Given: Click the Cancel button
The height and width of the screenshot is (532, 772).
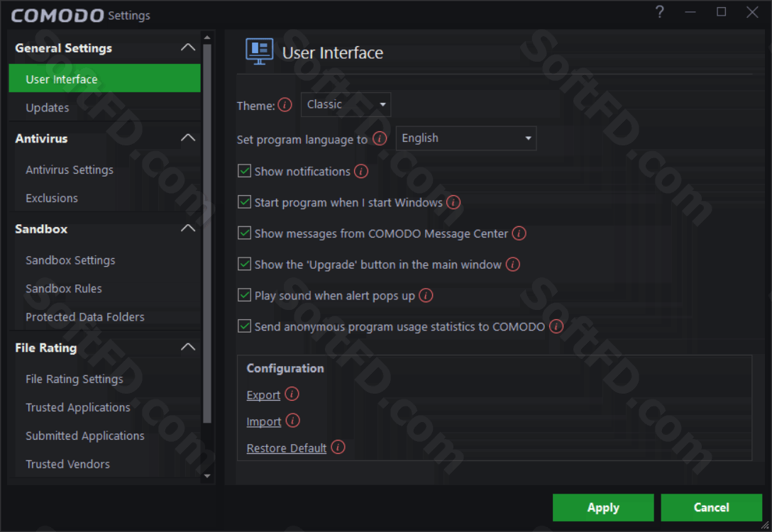Looking at the screenshot, I should click(712, 507).
